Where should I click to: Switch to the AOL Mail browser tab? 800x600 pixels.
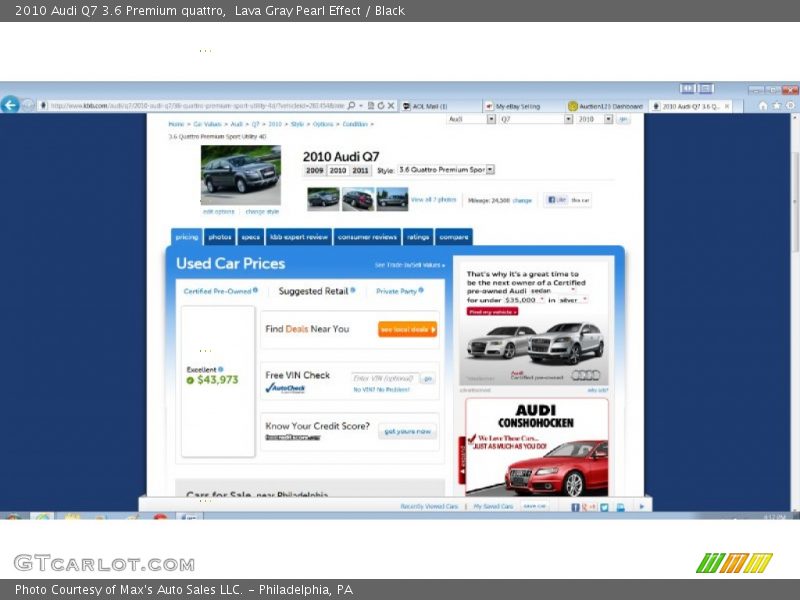click(440, 106)
